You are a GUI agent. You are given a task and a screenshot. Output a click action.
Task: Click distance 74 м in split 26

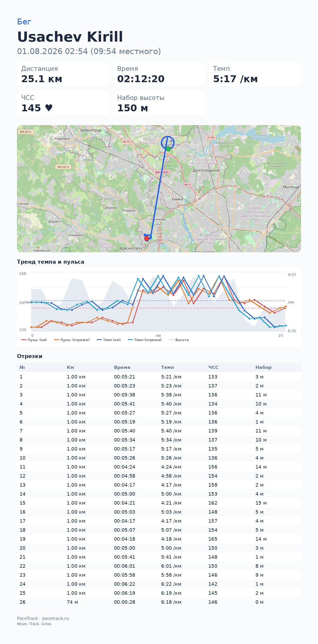point(72,602)
